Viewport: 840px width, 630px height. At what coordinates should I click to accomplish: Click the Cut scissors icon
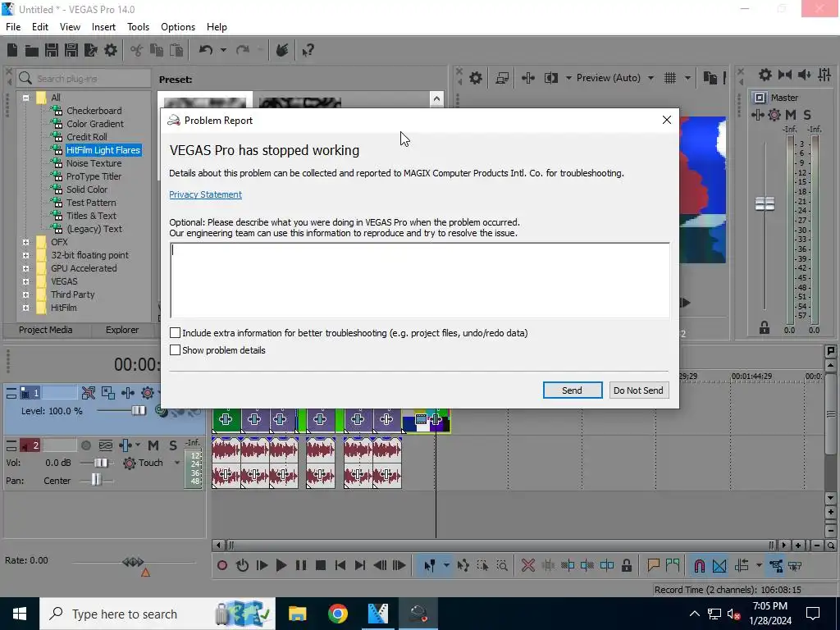[137, 50]
